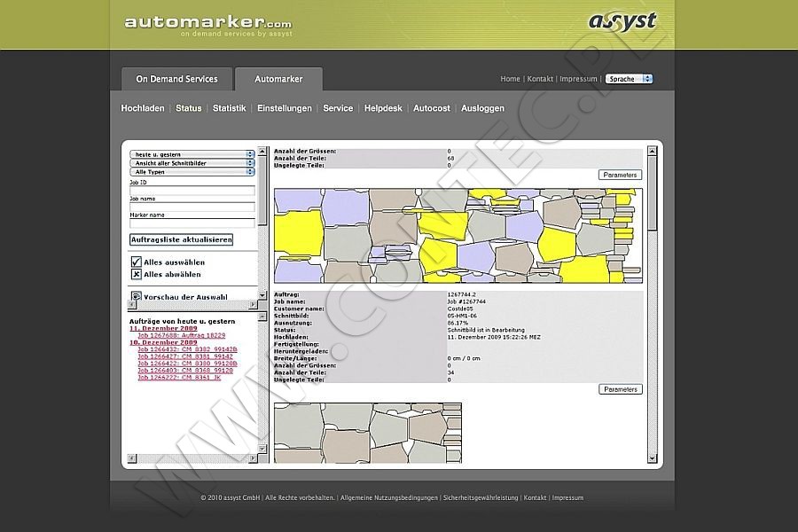Click Ausloggen to log out
The height and width of the screenshot is (532, 798).
click(x=482, y=108)
